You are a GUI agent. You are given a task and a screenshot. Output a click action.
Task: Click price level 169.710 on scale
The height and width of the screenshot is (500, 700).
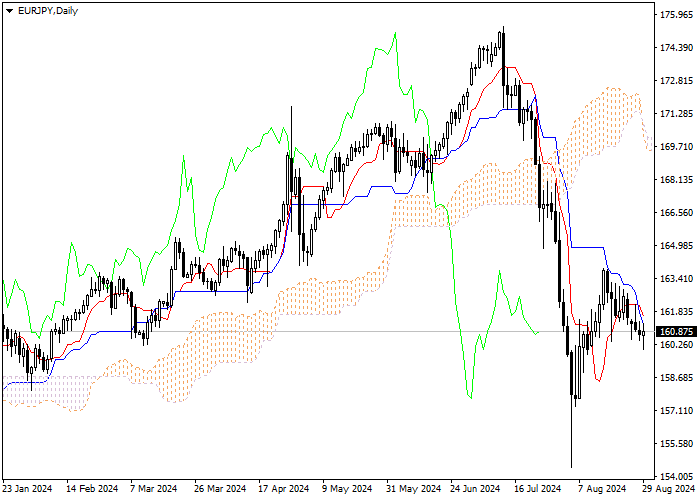click(676, 146)
